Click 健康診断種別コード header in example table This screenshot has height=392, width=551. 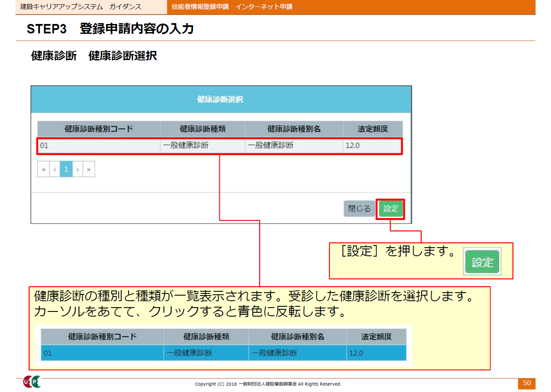(x=102, y=337)
